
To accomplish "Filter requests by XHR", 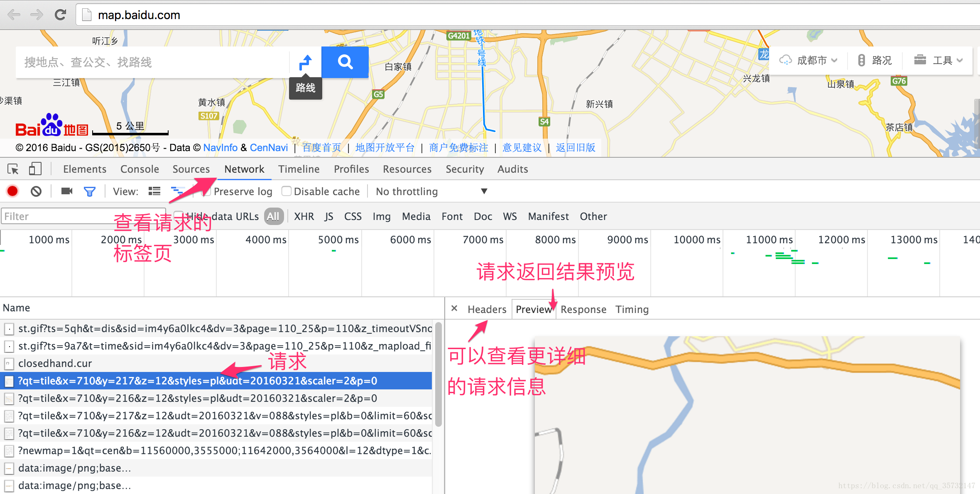I will pyautogui.click(x=304, y=216).
